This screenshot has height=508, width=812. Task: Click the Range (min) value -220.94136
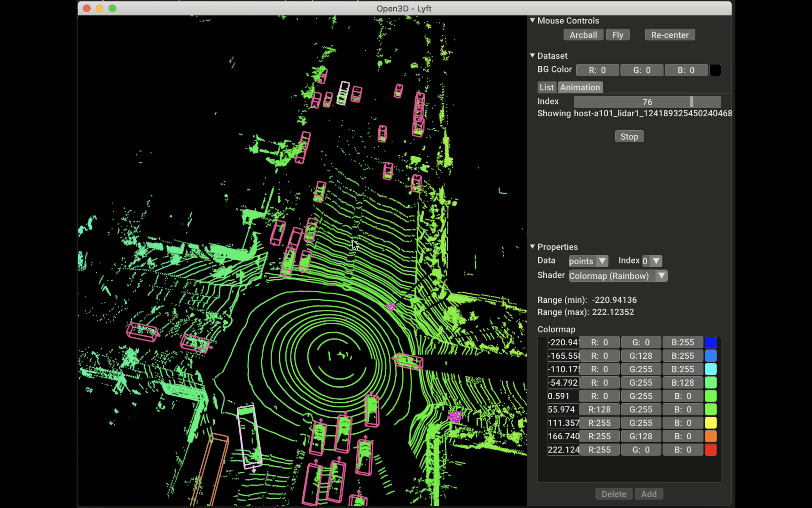tap(614, 300)
